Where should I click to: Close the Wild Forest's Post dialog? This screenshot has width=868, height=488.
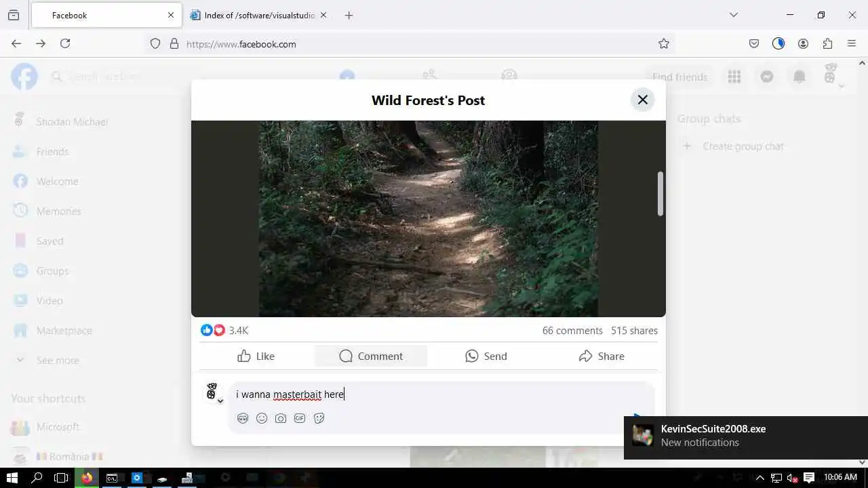pyautogui.click(x=642, y=100)
